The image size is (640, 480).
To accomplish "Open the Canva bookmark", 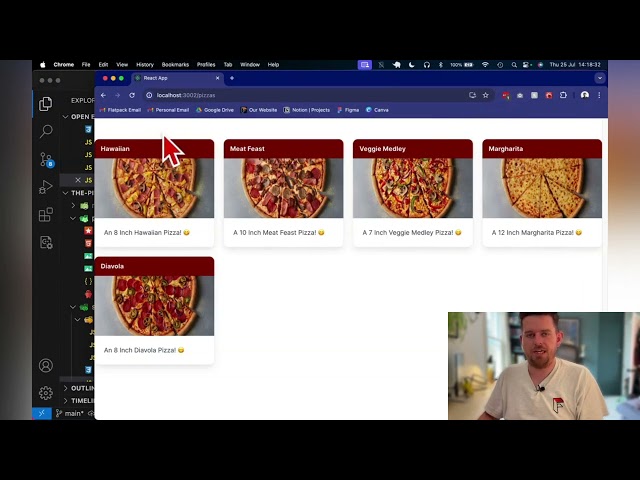I will coord(377,110).
